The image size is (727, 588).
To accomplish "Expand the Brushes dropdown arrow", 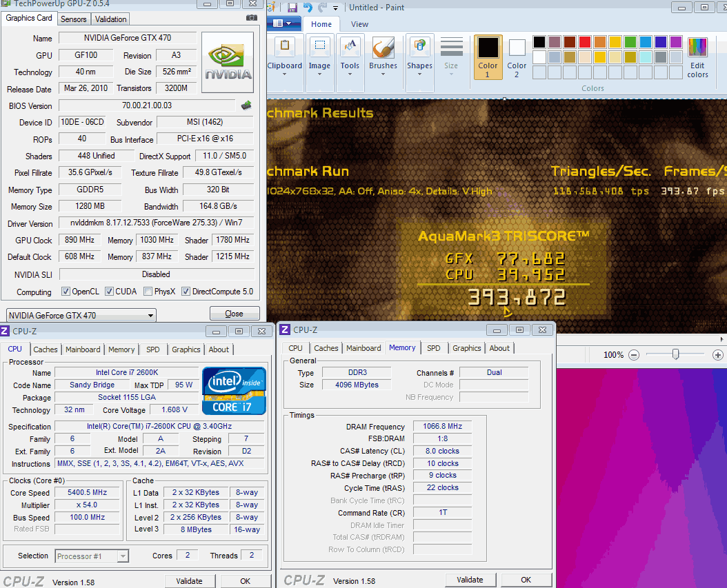I will point(383,74).
